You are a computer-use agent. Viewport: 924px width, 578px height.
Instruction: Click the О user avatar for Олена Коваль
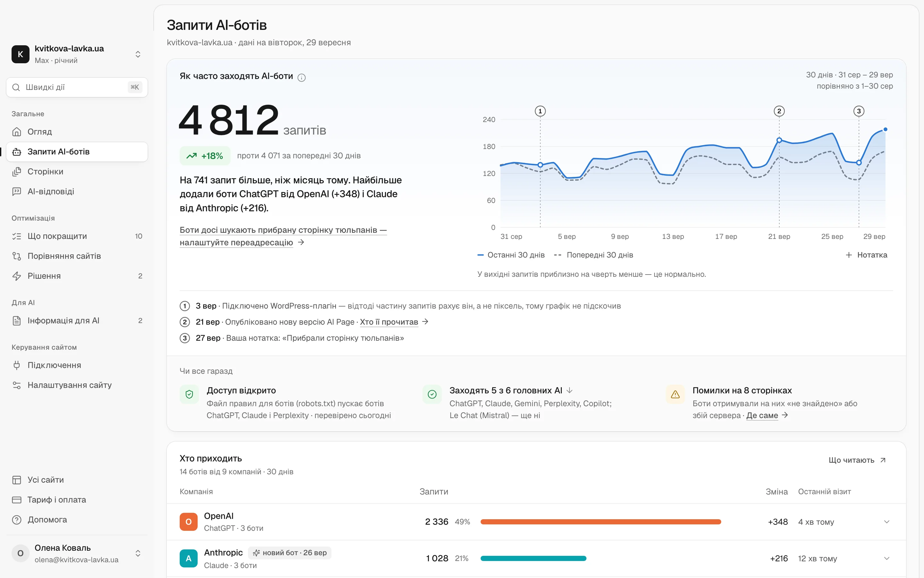21,554
